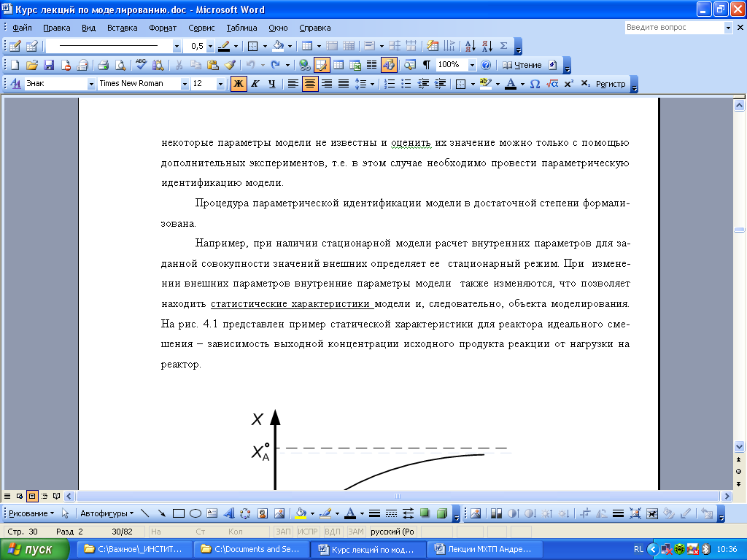The height and width of the screenshot is (560, 747).
Task: Insert symbol using the Omega icon
Action: tap(535, 84)
